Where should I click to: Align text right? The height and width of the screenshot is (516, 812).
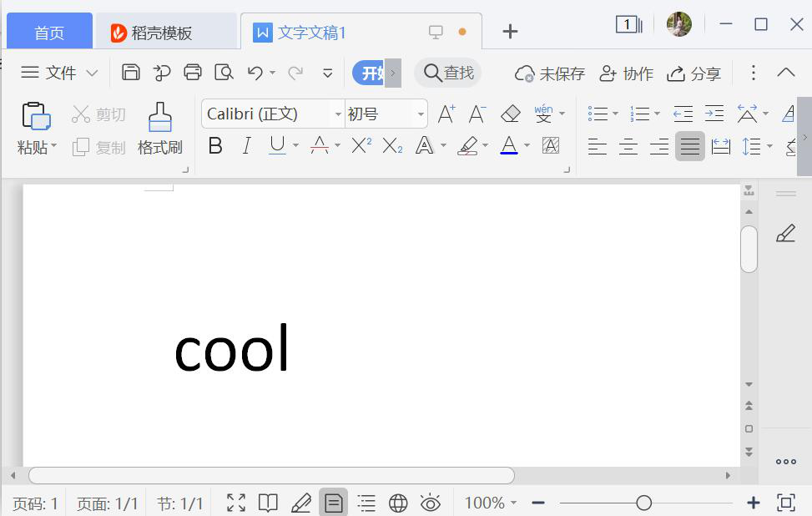[659, 147]
